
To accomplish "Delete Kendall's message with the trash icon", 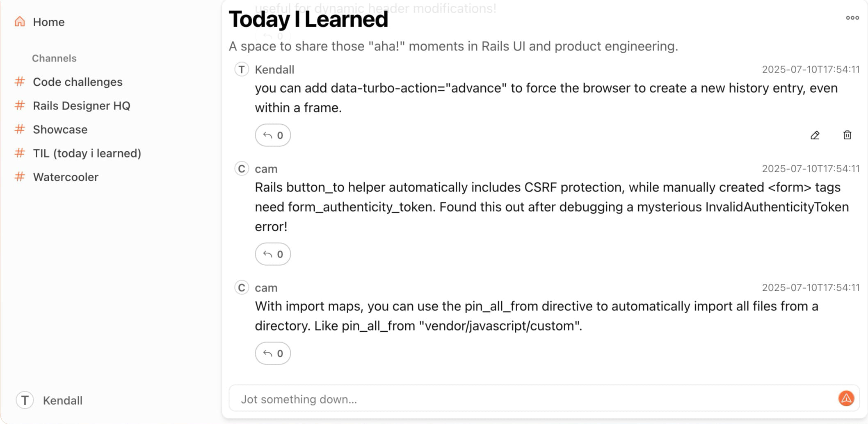I will (x=847, y=135).
